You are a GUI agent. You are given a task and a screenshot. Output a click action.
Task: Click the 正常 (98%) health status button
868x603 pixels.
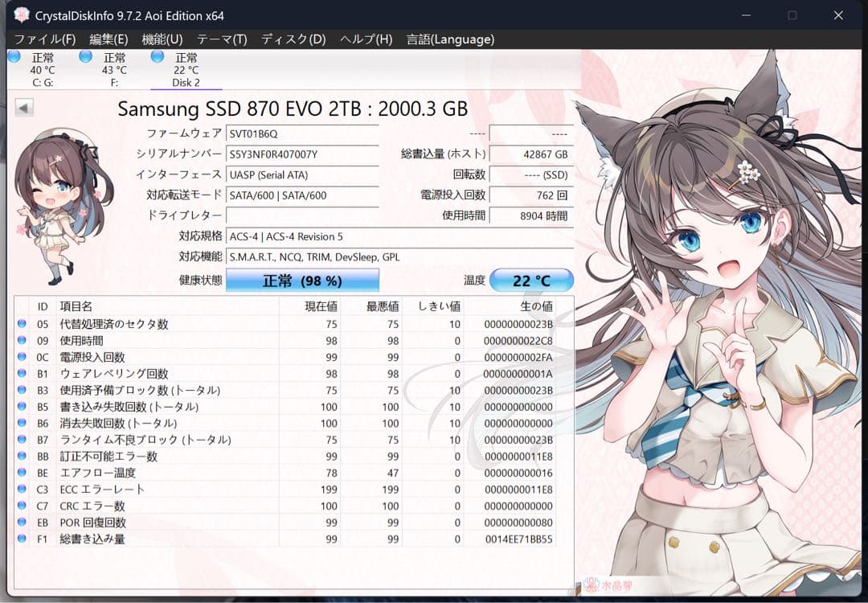click(x=304, y=280)
